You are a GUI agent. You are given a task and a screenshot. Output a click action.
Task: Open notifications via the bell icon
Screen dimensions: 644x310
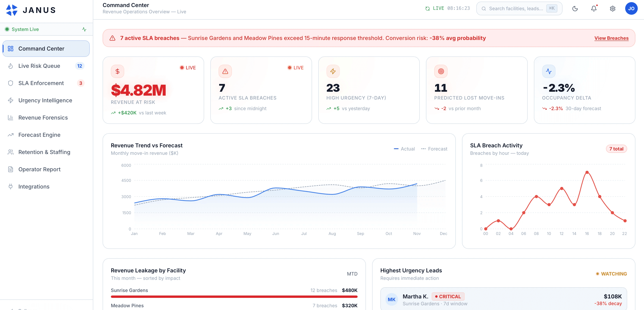pos(594,8)
